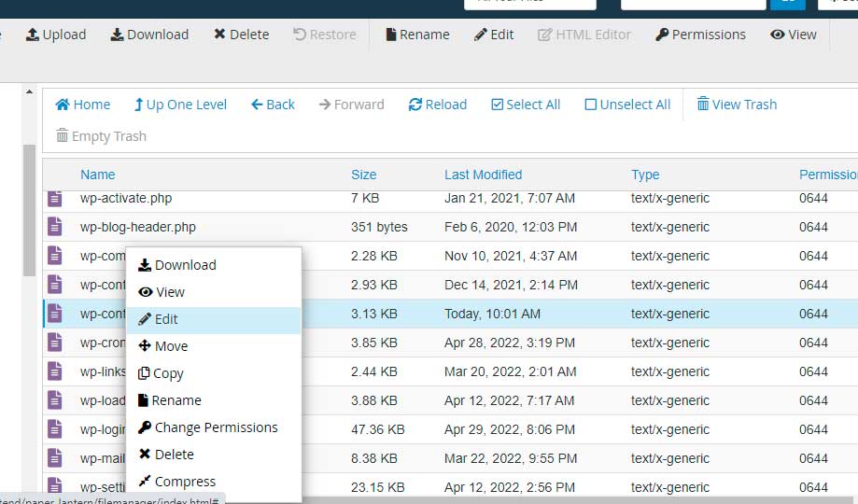The width and height of the screenshot is (858, 504).
Task: Click '351 bytes' size cell
Action: (x=379, y=227)
